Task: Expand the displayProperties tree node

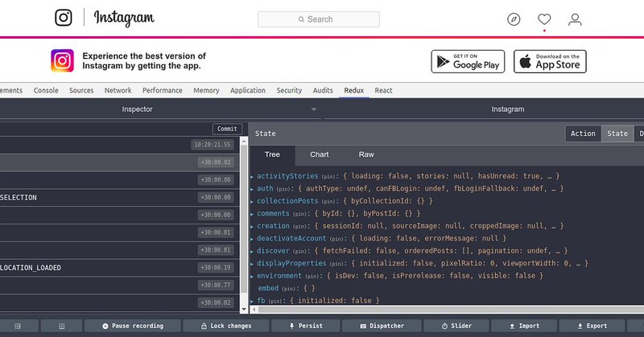Action: coord(252,264)
